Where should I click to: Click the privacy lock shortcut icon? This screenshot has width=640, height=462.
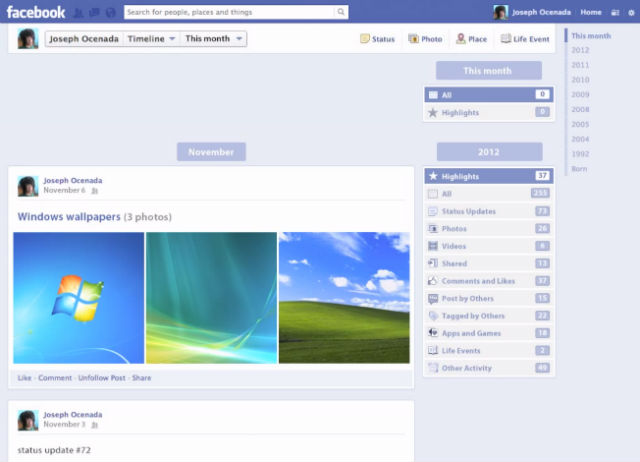[613, 12]
